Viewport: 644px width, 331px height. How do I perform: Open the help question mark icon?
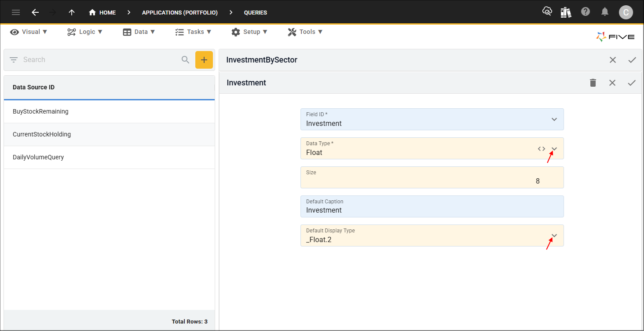tap(585, 12)
